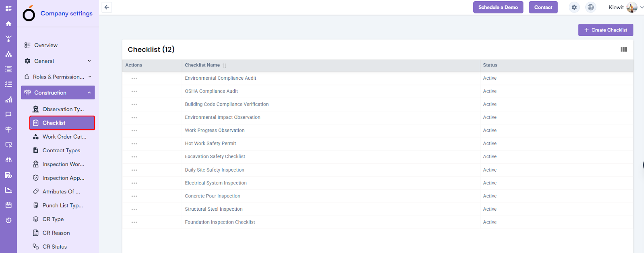Viewport: 644px width, 253px height.
Task: Open column chooser icon in Checklist table
Action: 623,49
